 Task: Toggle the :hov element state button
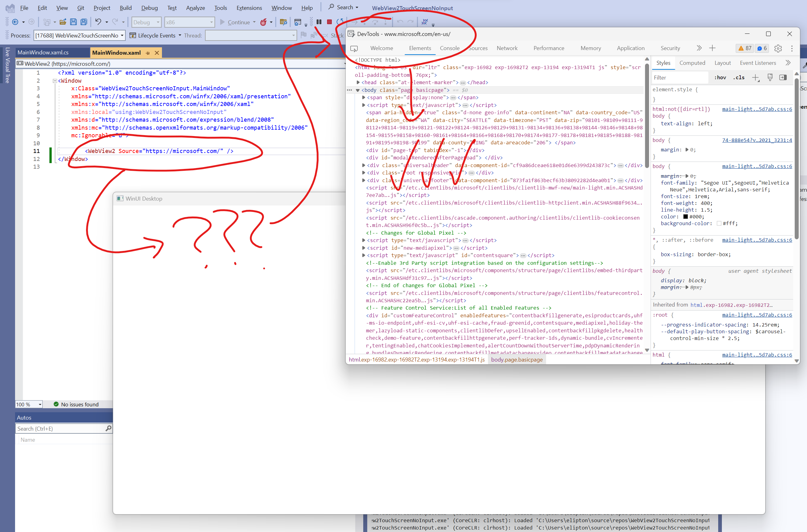click(x=720, y=78)
